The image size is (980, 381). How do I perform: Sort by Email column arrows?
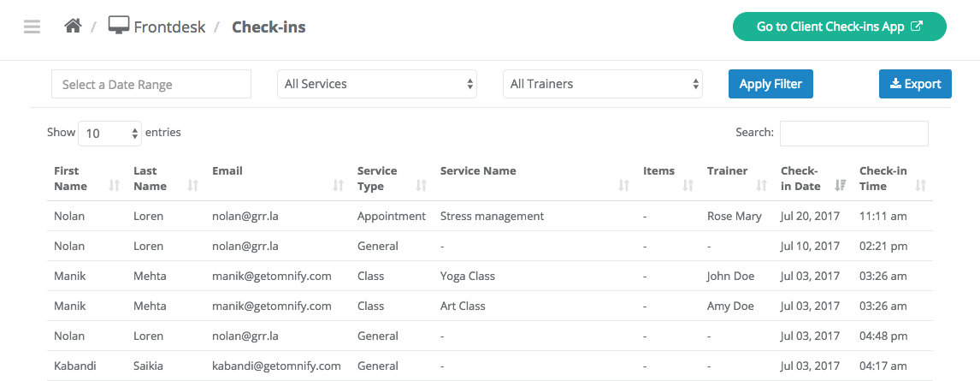point(338,185)
